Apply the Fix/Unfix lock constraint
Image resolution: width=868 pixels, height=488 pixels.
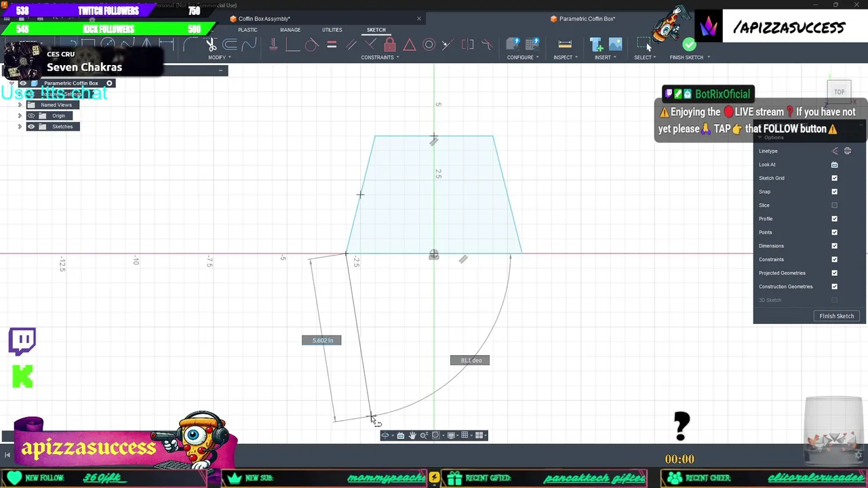pyautogui.click(x=390, y=45)
